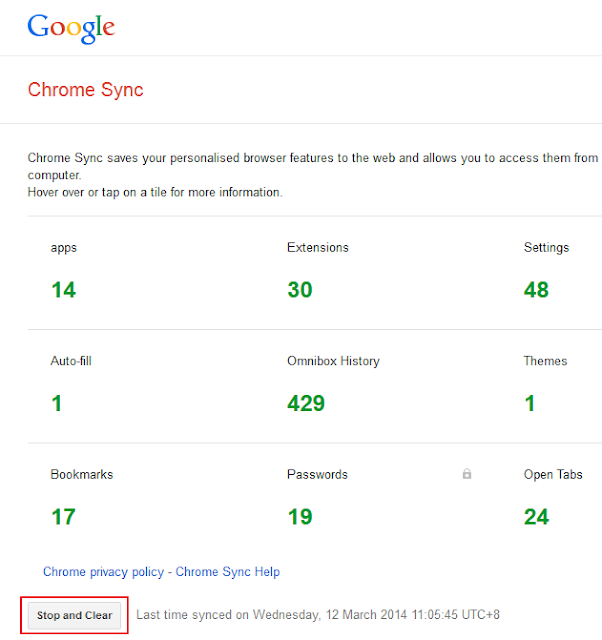Select the Omnibox History tile label
Viewport: 602px width, 640px height.
coord(333,361)
